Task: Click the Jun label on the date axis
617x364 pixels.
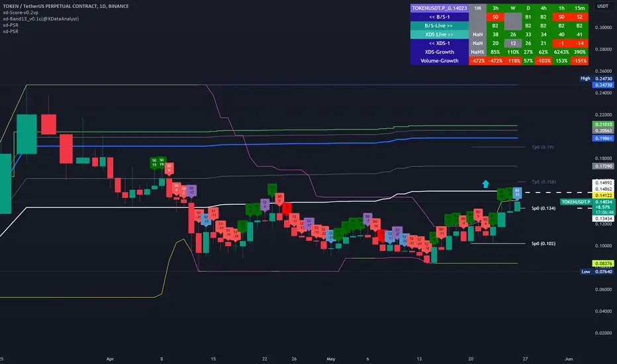Action: coord(569,359)
